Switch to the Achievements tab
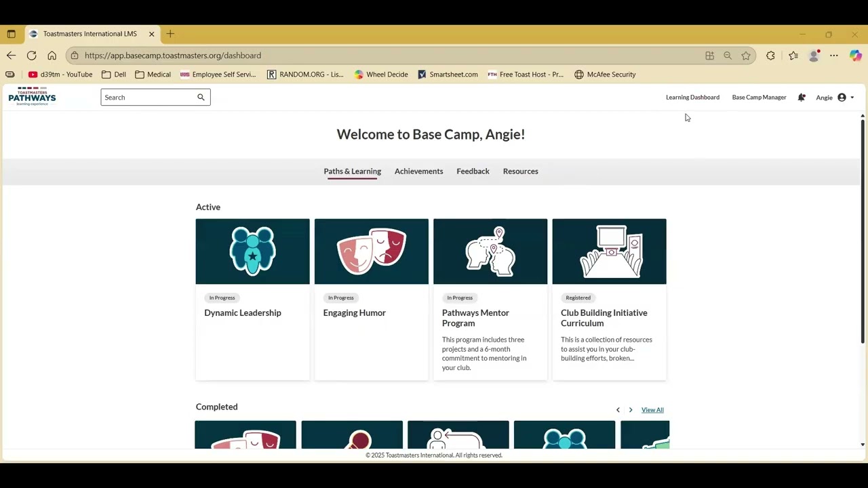The image size is (868, 488). [419, 171]
